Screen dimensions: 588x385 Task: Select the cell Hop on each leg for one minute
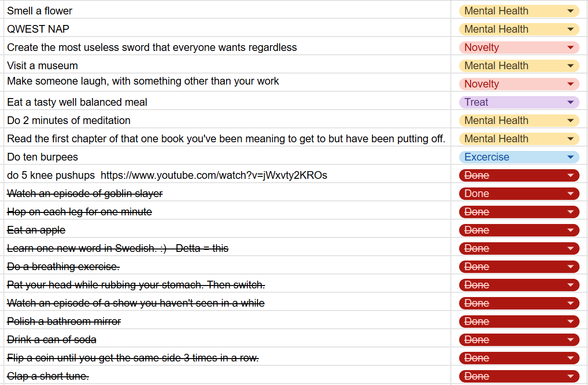[227, 212]
